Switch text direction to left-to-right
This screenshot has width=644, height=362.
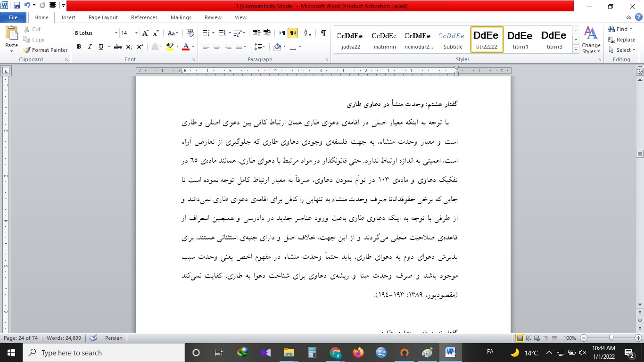[282, 33]
